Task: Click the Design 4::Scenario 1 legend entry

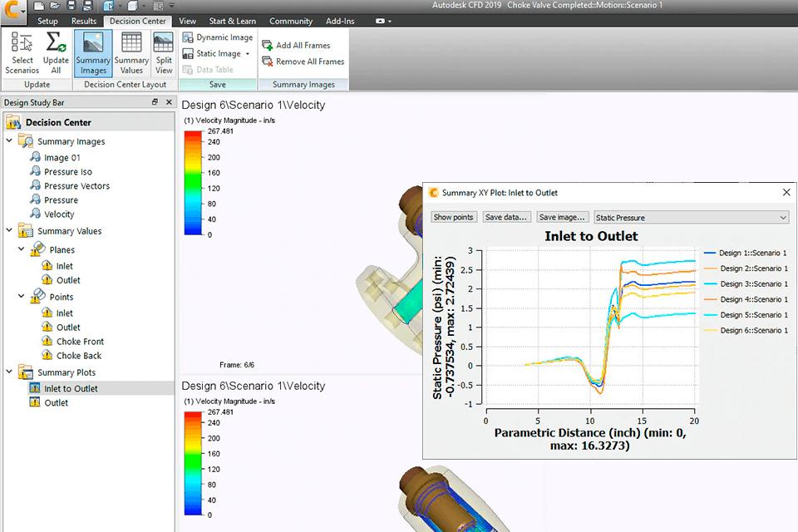Action: [746, 299]
